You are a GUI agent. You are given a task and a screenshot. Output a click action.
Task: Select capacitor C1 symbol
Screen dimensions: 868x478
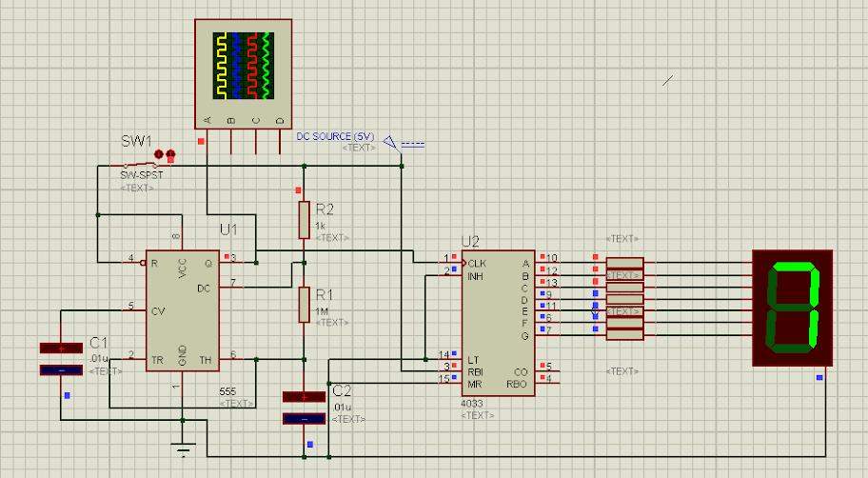click(x=61, y=359)
